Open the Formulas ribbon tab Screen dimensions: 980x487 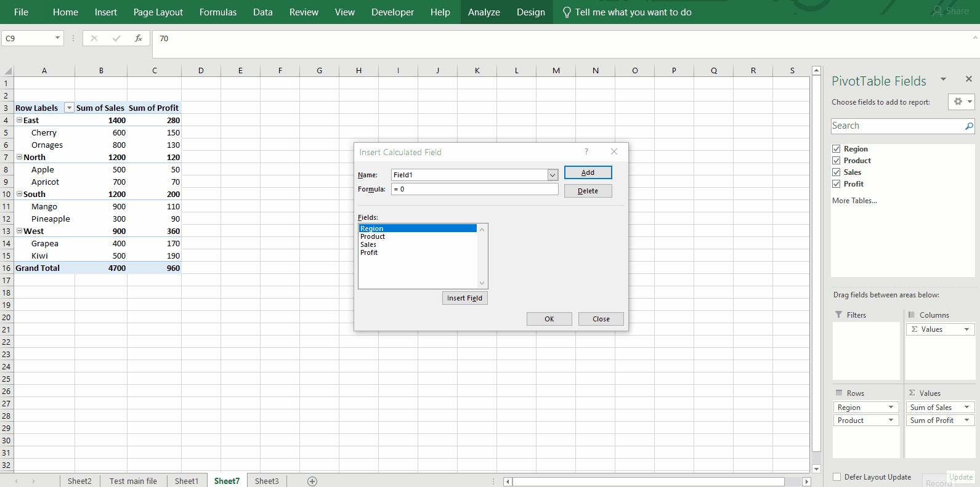point(218,12)
